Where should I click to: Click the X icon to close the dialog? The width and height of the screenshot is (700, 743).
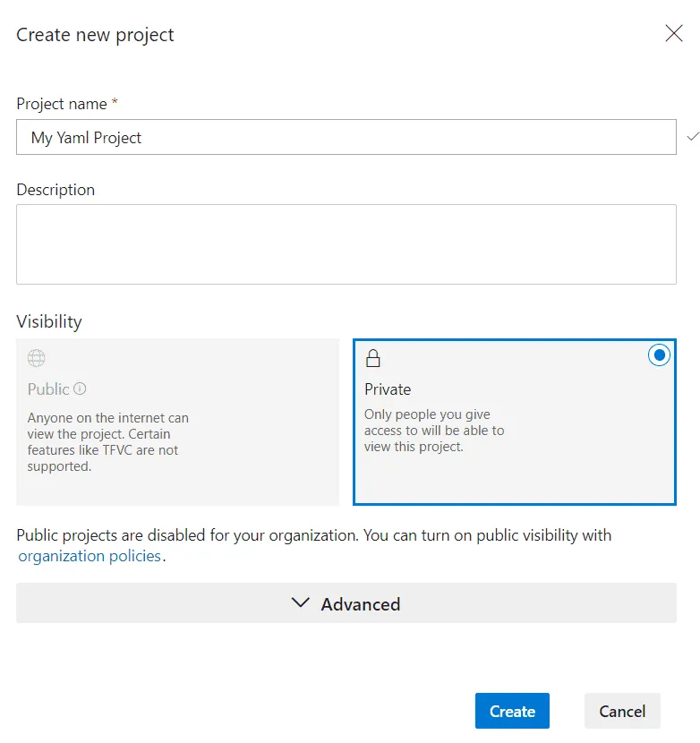coord(674,33)
